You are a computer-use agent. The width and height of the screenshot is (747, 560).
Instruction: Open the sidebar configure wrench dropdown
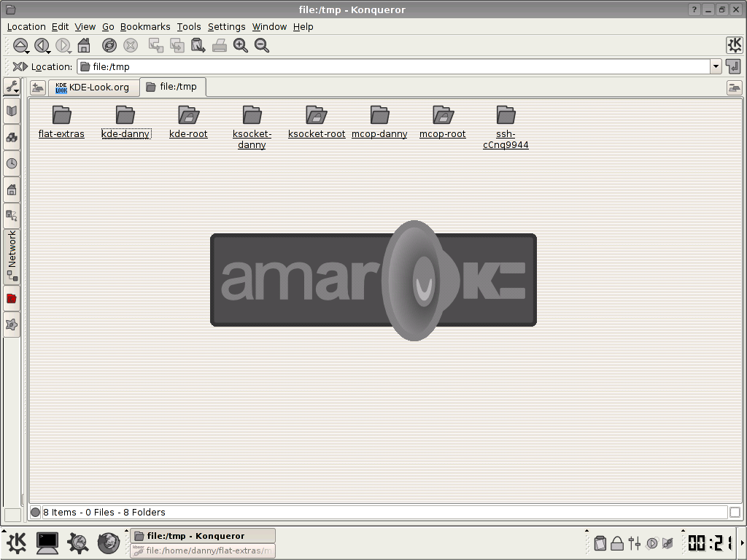click(x=12, y=87)
